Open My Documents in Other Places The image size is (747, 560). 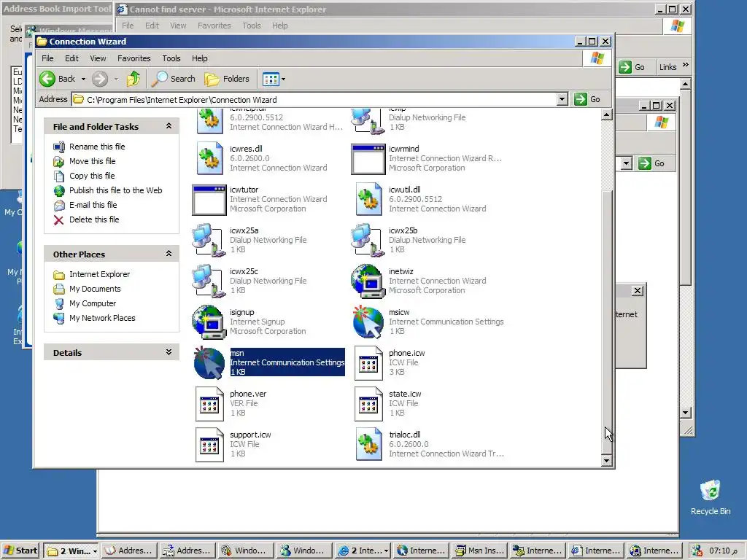95,289
